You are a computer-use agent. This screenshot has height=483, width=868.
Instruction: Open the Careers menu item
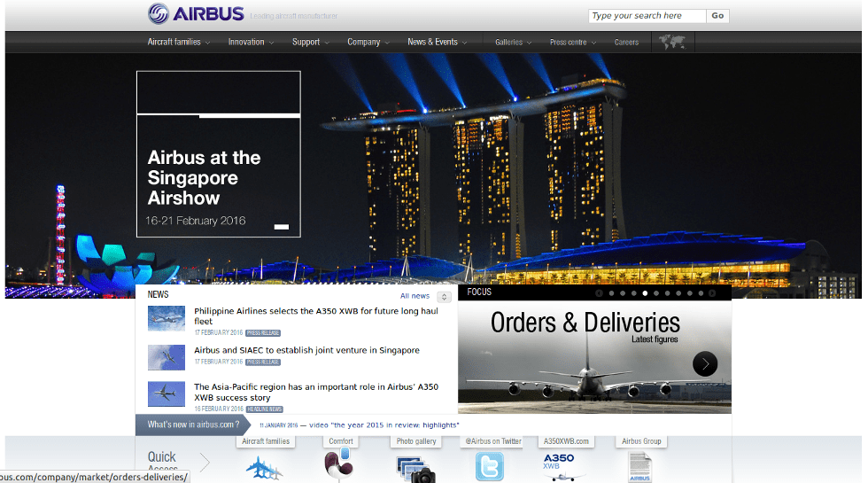pos(626,42)
